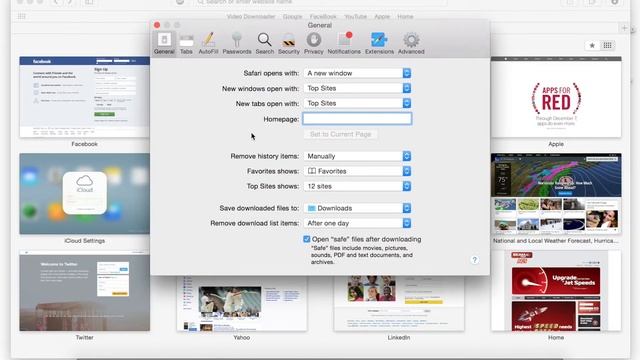Open the Apple Top Sites thumbnail
Image resolution: width=640 pixels, height=360 pixels.
click(556, 97)
